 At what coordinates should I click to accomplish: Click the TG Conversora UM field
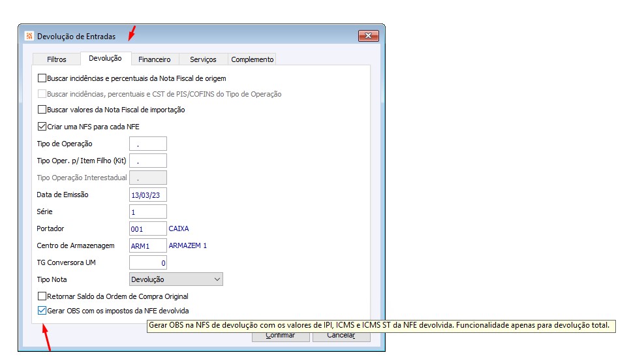[x=148, y=262]
